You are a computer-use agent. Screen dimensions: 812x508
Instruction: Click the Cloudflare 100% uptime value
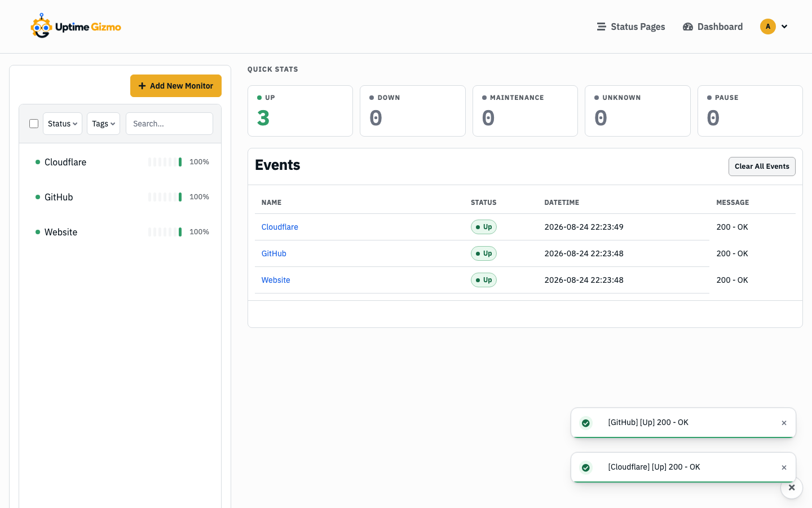(x=199, y=162)
